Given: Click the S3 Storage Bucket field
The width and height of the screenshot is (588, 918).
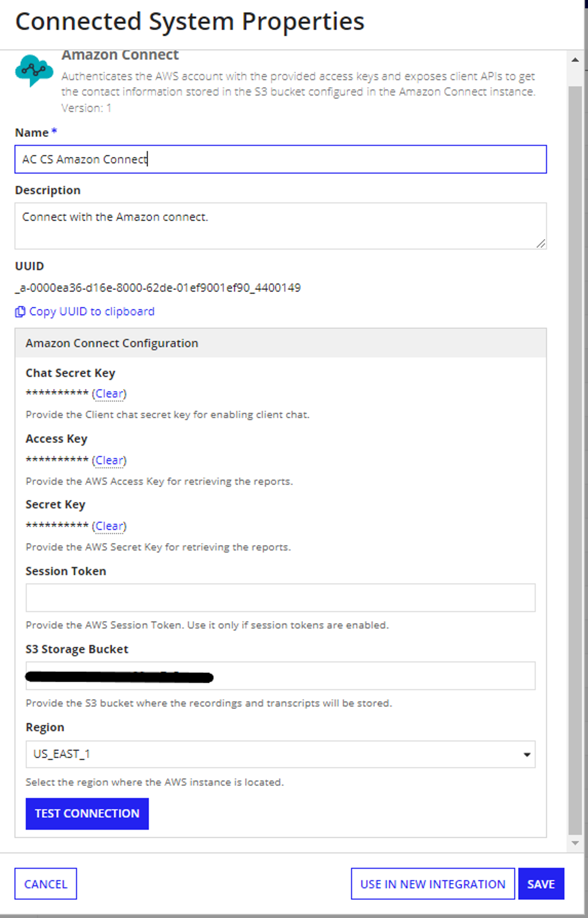Looking at the screenshot, I should 281,676.
